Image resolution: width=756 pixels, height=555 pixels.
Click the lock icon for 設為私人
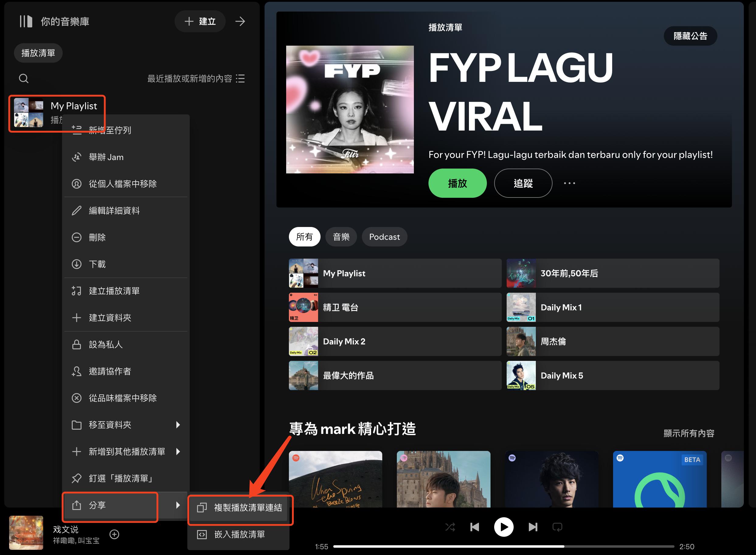click(77, 344)
